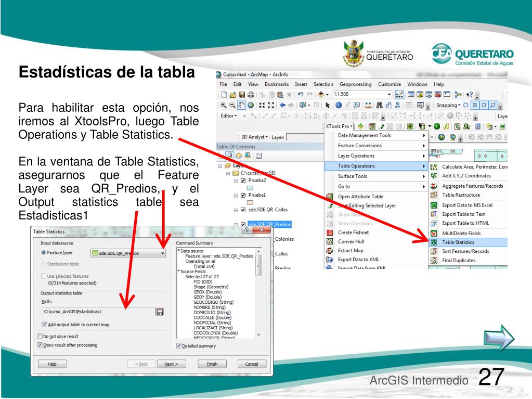This screenshot has width=532, height=399.
Task: Click the Go To XY icon
Action: 397,105
